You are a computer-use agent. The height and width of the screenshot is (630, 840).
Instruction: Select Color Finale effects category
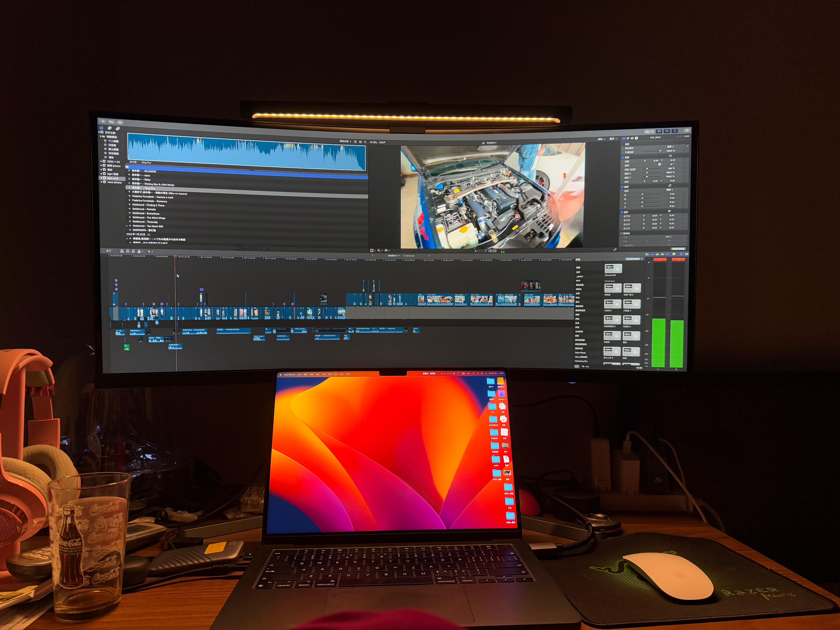coord(580,353)
